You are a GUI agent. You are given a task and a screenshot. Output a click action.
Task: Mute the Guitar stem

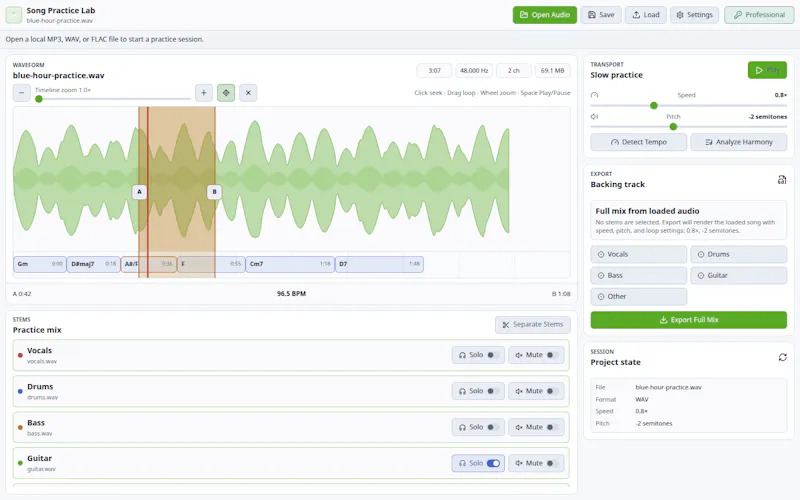pyautogui.click(x=536, y=463)
